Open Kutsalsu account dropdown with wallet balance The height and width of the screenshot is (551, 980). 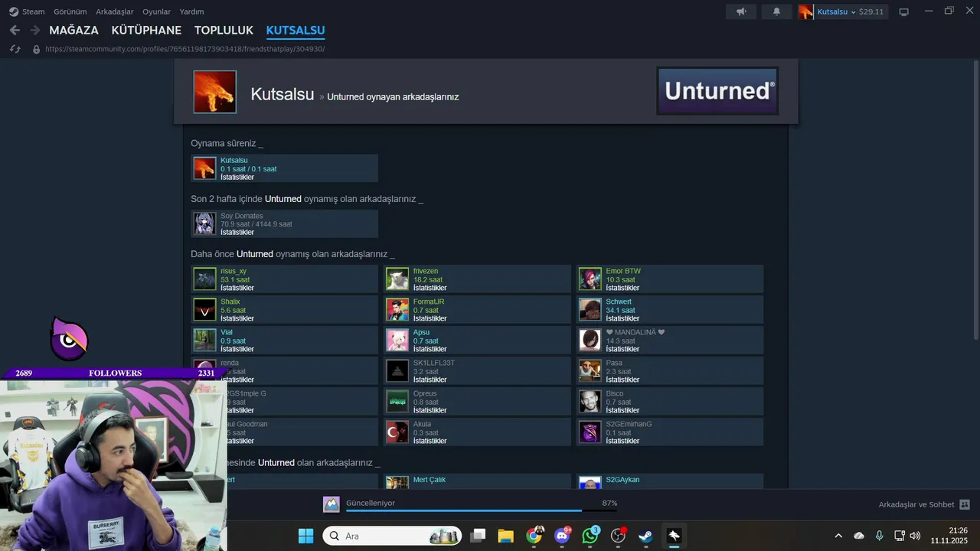tap(842, 11)
